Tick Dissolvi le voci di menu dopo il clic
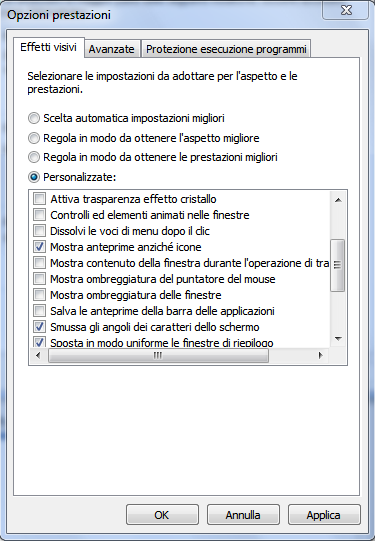Viewport: 375px width, 541px height. click(39, 230)
